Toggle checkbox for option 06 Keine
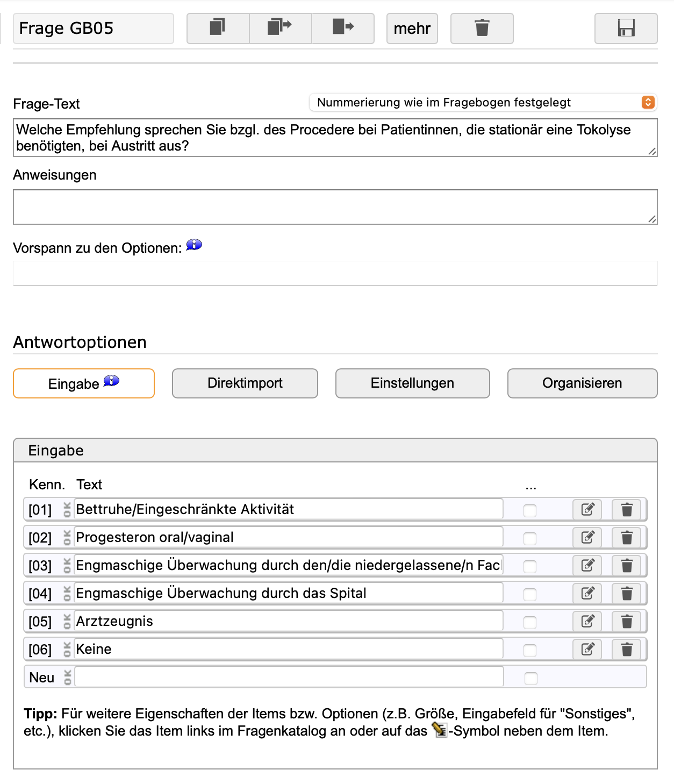Image resolution: width=674 pixels, height=784 pixels. click(530, 650)
